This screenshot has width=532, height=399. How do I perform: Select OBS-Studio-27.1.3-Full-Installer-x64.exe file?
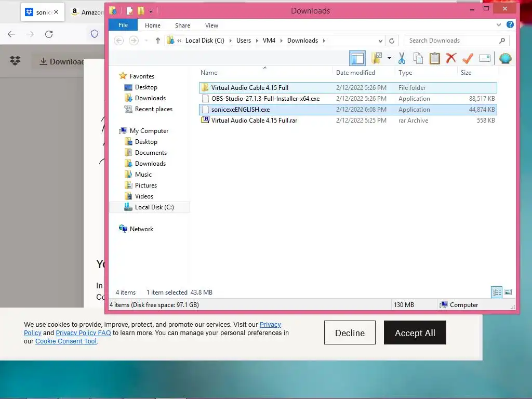pos(348,98)
